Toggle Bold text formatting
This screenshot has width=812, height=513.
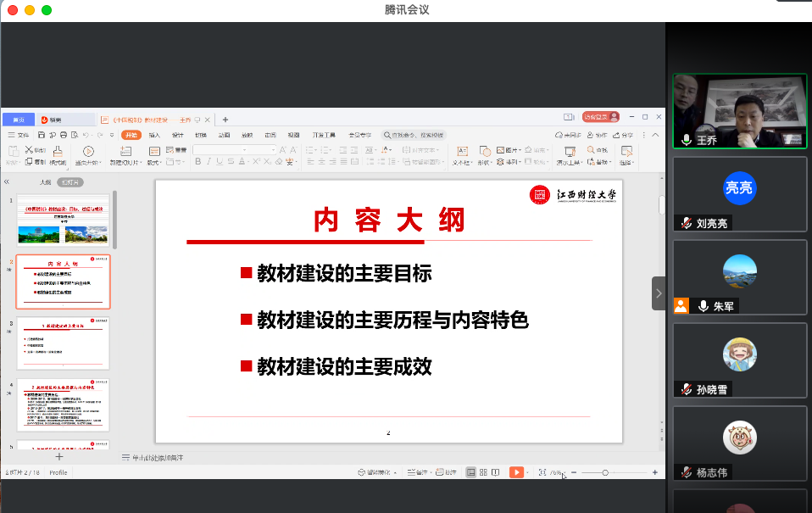[x=197, y=161]
